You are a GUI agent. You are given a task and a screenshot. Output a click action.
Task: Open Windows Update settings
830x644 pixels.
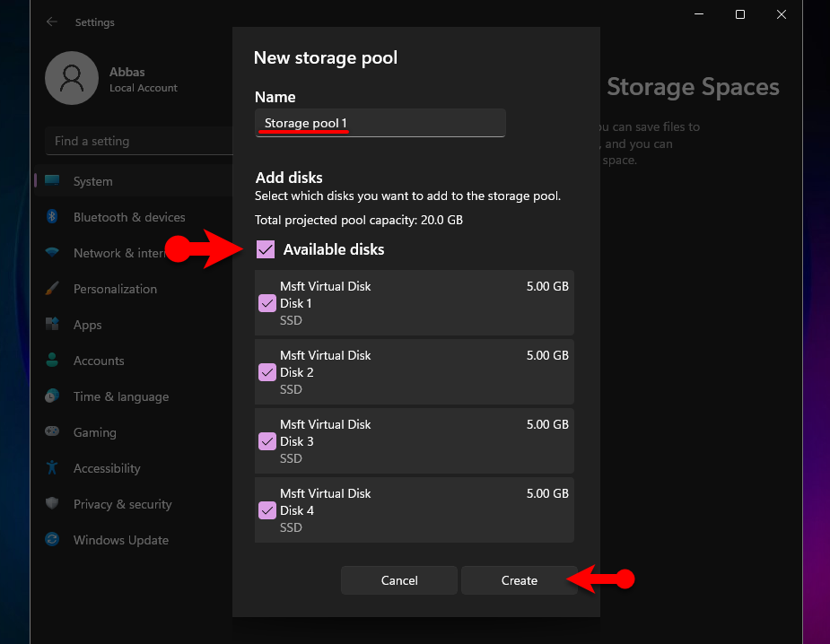click(134, 540)
